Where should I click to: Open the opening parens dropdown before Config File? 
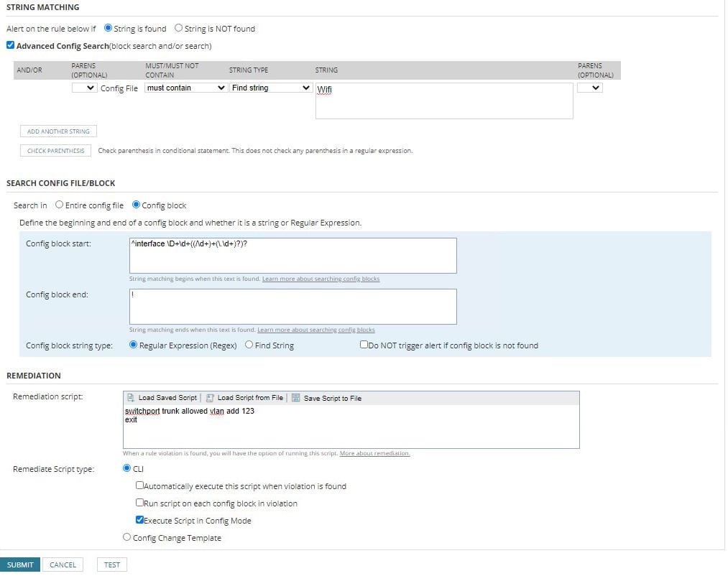pos(85,88)
